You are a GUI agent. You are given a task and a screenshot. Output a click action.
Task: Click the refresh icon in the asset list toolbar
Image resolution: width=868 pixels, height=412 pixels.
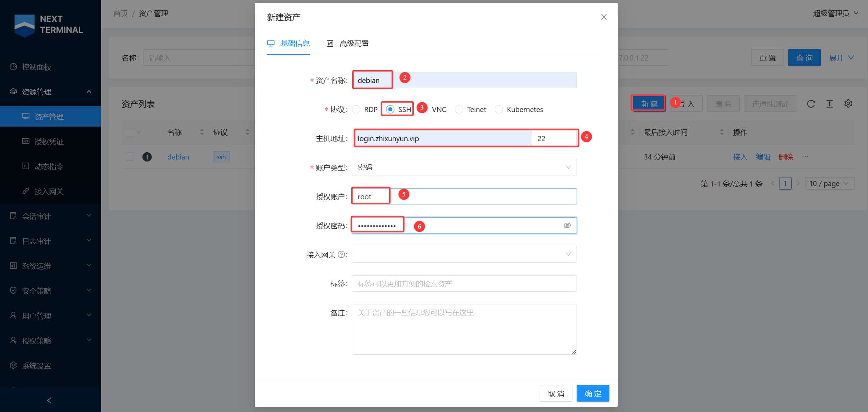[x=811, y=104]
